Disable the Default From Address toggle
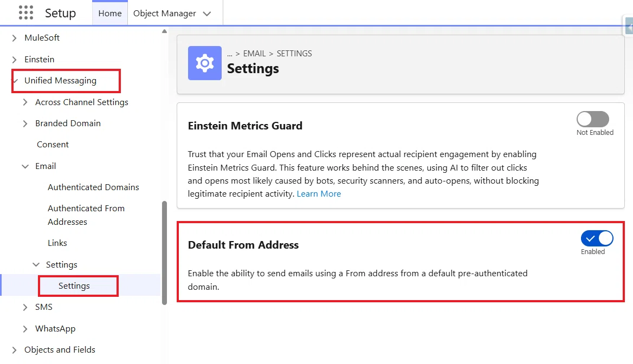The image size is (633, 364). coord(597,238)
